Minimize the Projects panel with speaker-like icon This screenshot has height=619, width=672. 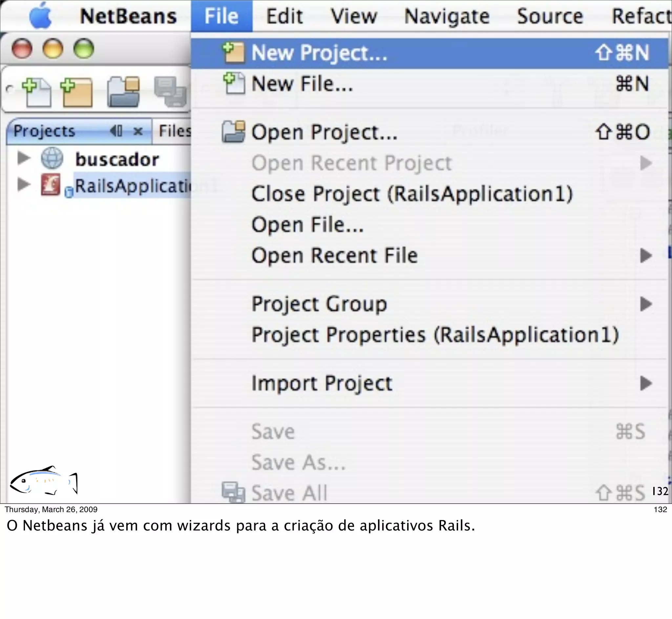click(116, 131)
